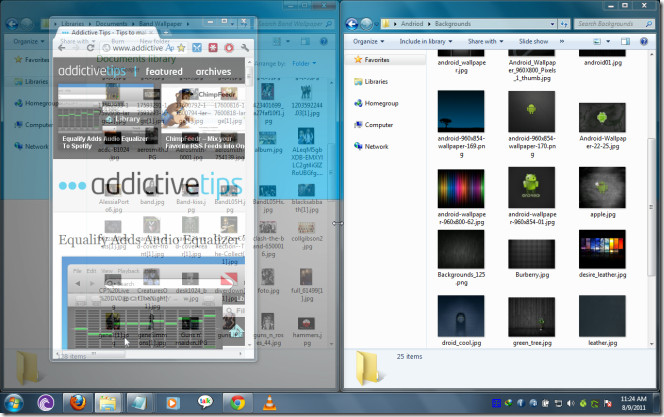The image size is (664, 417).
Task: Open Google Chrome taskbar button
Action: click(x=237, y=403)
